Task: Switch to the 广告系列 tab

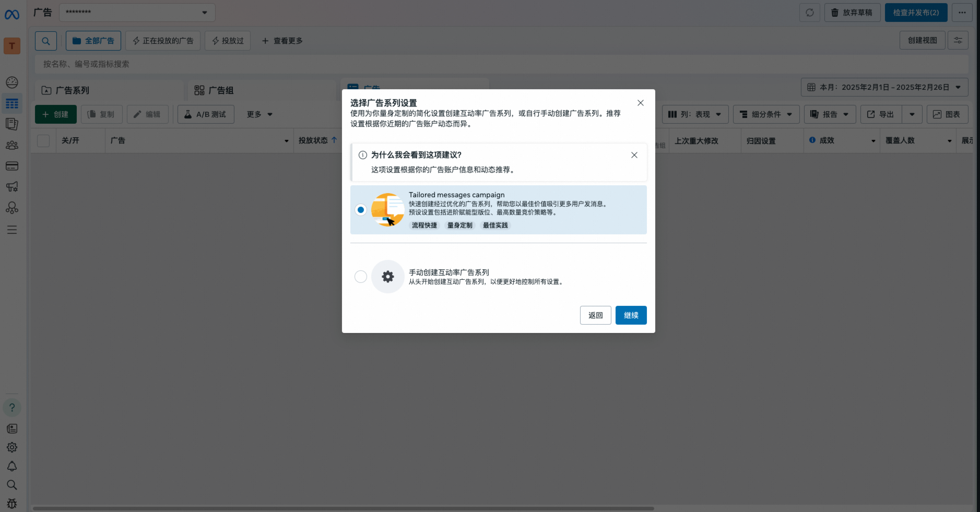Action: 109,90
